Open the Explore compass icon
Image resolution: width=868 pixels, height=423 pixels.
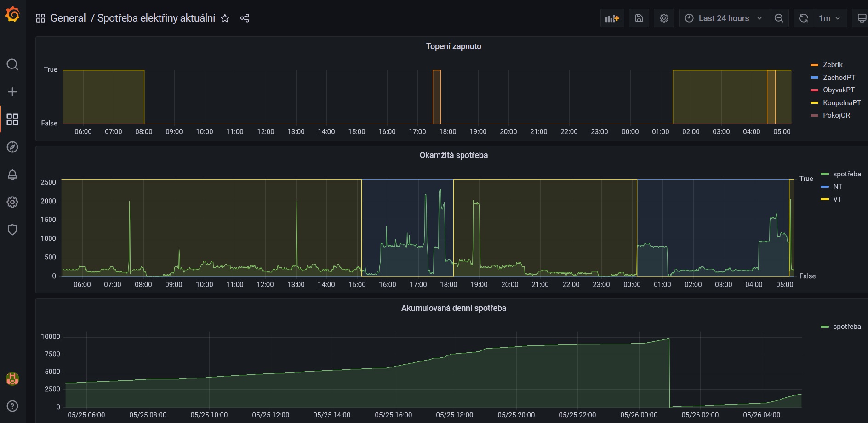(x=12, y=147)
